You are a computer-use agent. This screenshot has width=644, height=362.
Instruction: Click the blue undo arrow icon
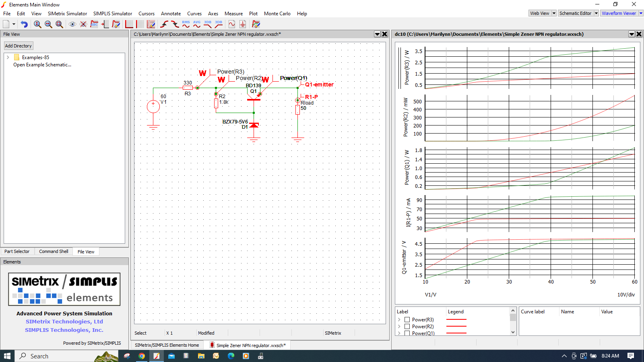24,24
